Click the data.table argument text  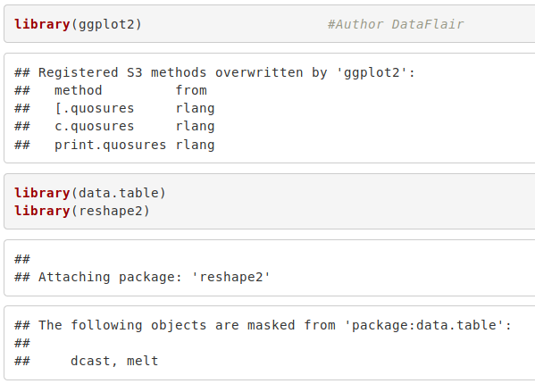[119, 193]
